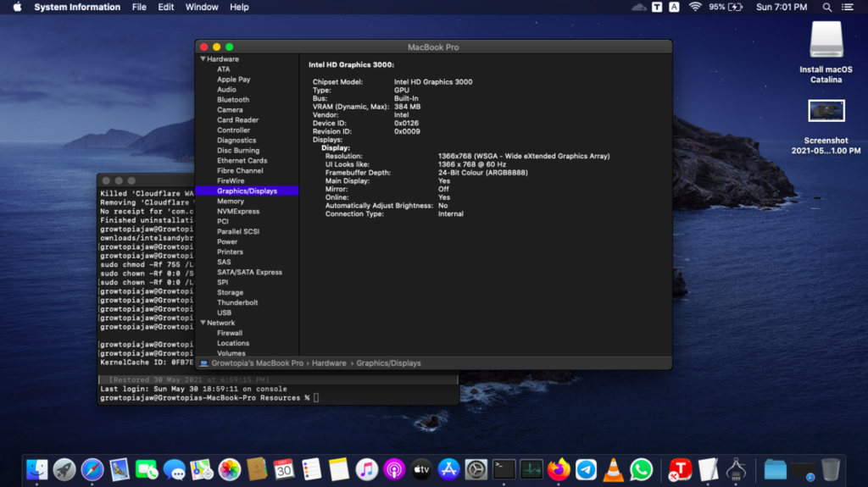Select ATA in the Hardware list

(223, 69)
